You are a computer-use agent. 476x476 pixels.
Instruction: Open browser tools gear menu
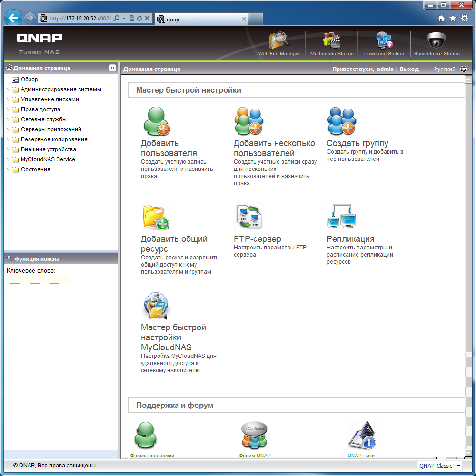click(465, 18)
